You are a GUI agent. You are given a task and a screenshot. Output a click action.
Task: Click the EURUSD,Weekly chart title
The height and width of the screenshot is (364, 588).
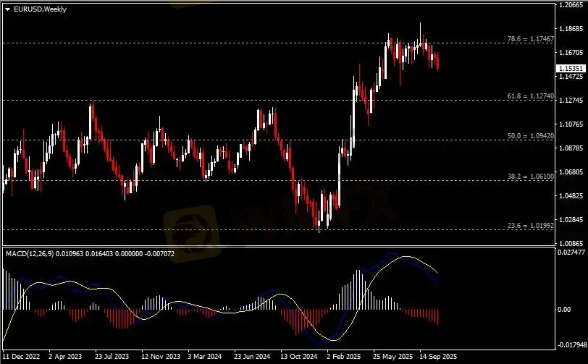pyautogui.click(x=40, y=9)
